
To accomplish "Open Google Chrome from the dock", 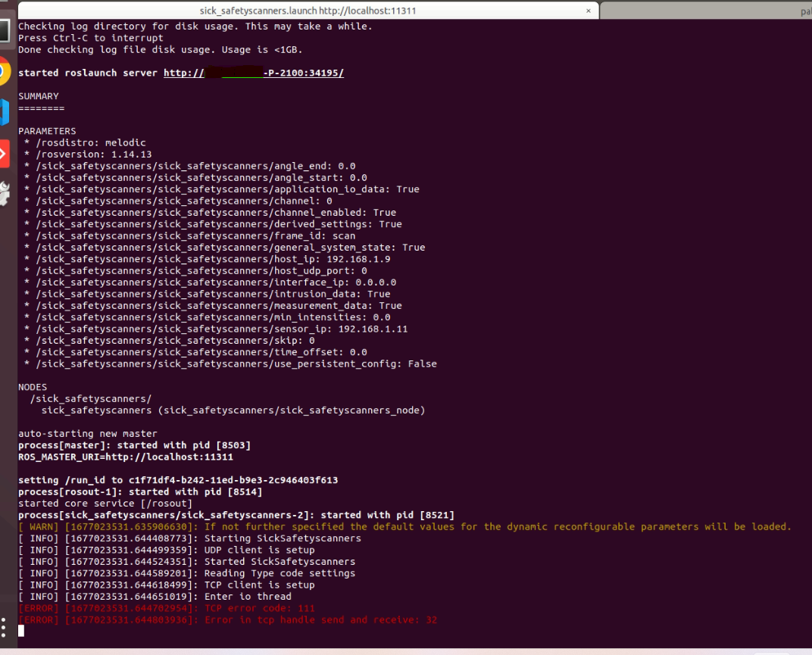I will point(5,72).
